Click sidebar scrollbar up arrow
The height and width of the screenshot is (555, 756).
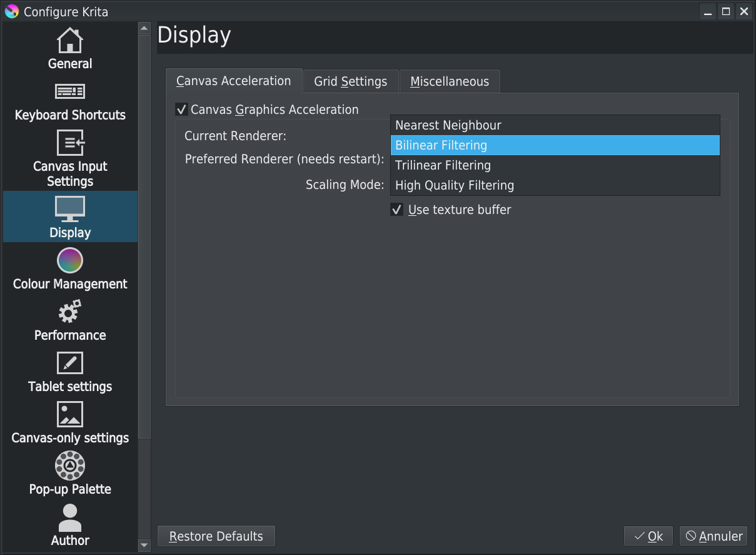(144, 28)
